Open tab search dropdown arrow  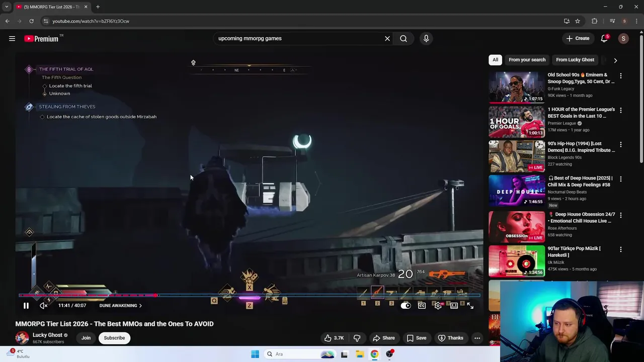[x=7, y=7]
